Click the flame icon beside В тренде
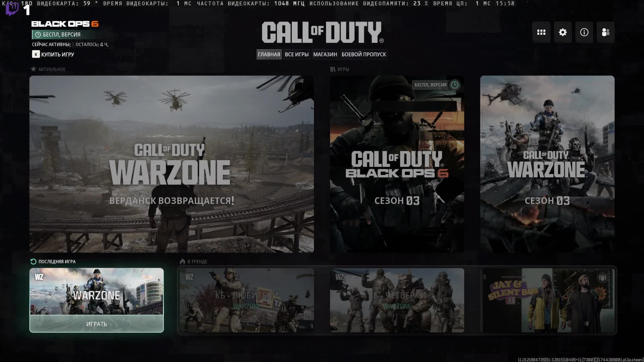The height and width of the screenshot is (362, 644). (x=182, y=261)
